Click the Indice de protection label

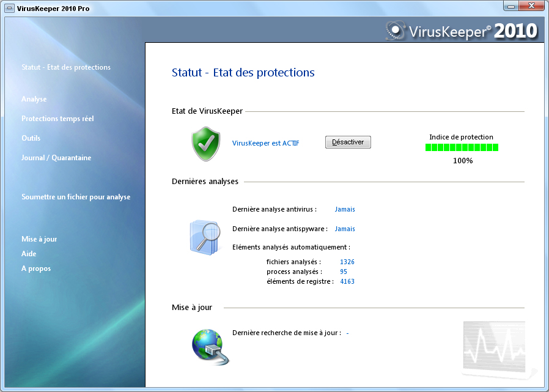pyautogui.click(x=461, y=137)
